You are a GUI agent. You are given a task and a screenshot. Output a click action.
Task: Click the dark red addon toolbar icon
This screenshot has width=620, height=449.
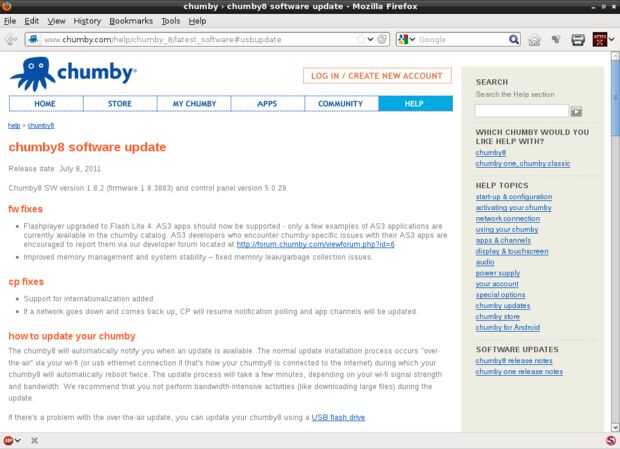click(599, 40)
